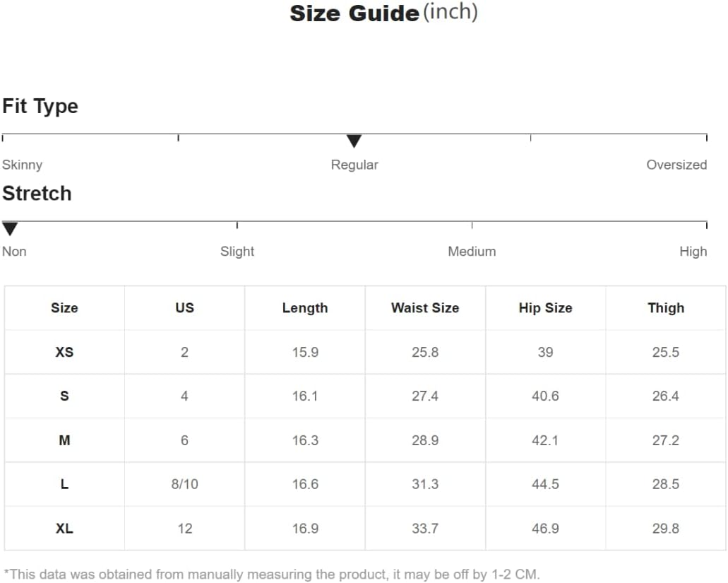Click the 46.9 hip size cell
Screen dimensions: 728x583
[546, 528]
